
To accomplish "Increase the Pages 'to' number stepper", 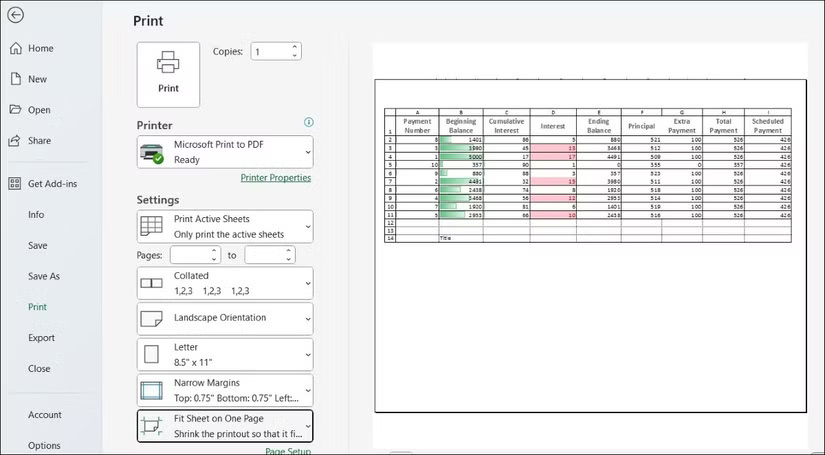I will point(288,250).
